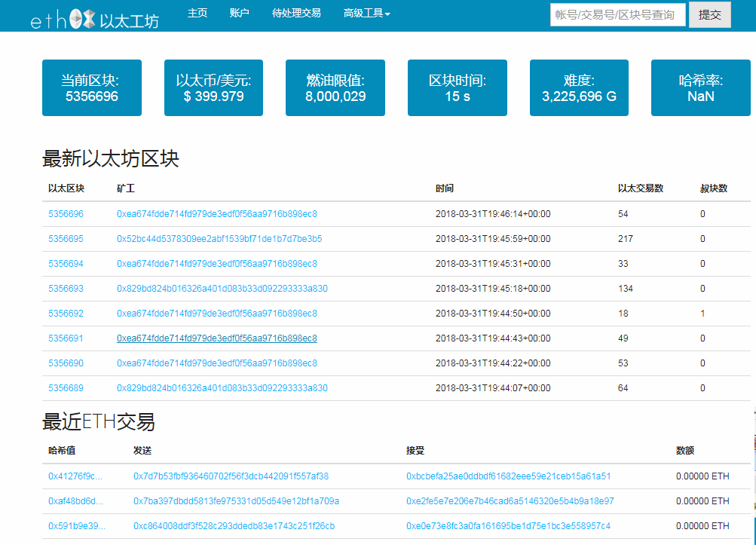Click uncle count 1 in row 5356692
Image resolution: width=756 pixels, height=551 pixels.
point(702,314)
